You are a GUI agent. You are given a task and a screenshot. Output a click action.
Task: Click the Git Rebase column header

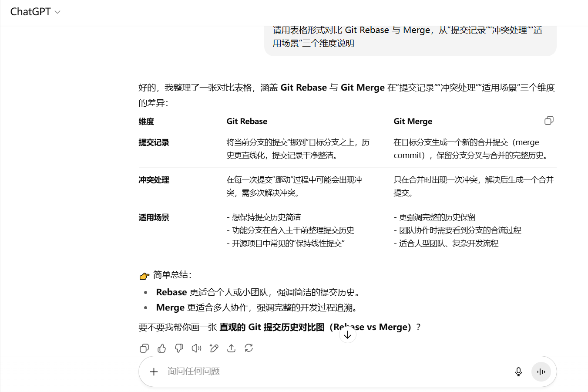click(x=247, y=122)
